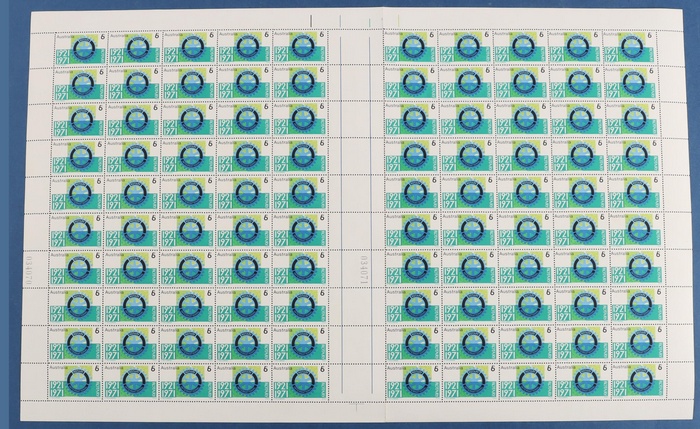Click the "6" denomination on the right pane's top-right stamp

(650, 36)
